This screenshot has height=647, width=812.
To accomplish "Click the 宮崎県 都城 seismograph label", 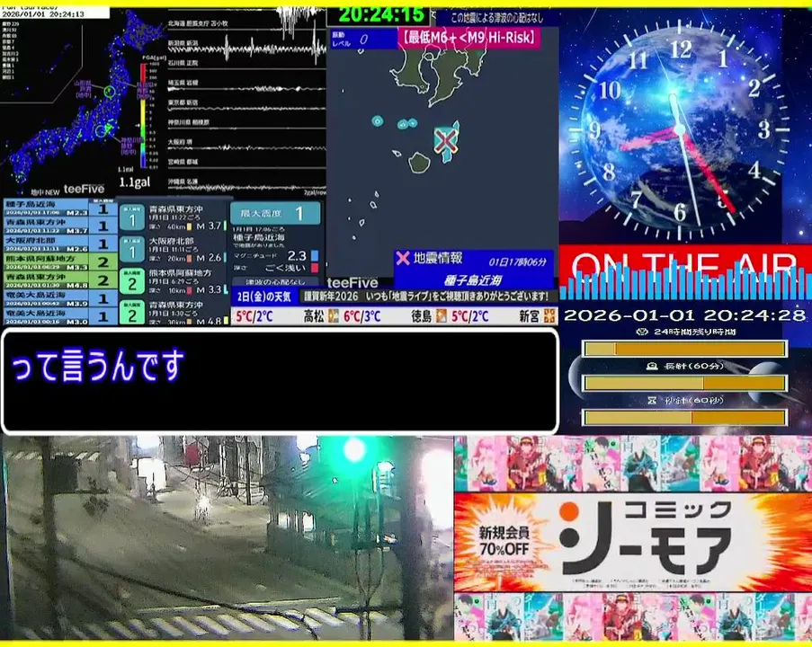I will (183, 162).
